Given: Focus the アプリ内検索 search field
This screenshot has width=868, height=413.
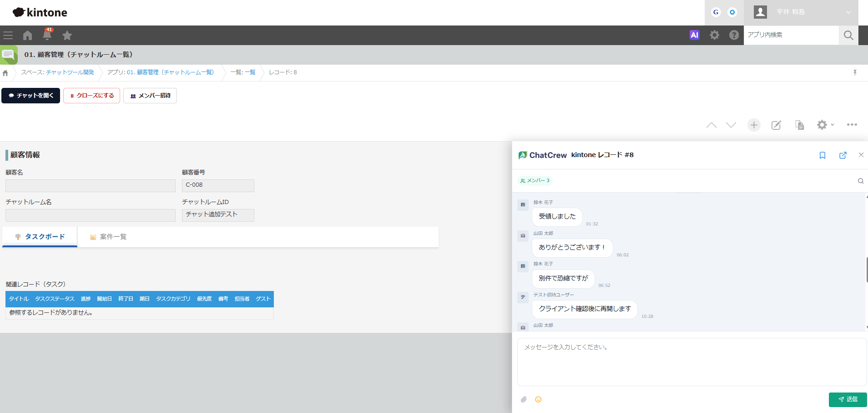Looking at the screenshot, I should point(791,35).
